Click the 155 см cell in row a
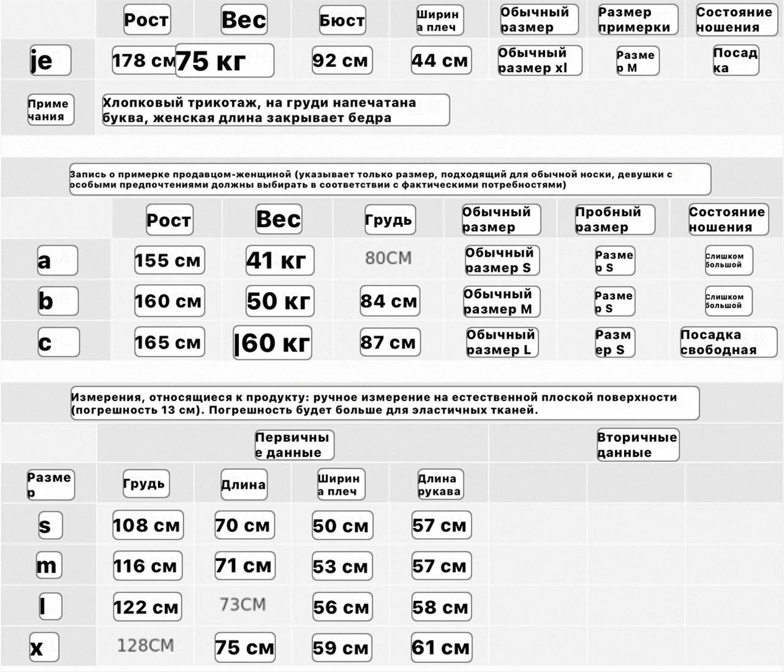The width and height of the screenshot is (784, 672). (169, 260)
